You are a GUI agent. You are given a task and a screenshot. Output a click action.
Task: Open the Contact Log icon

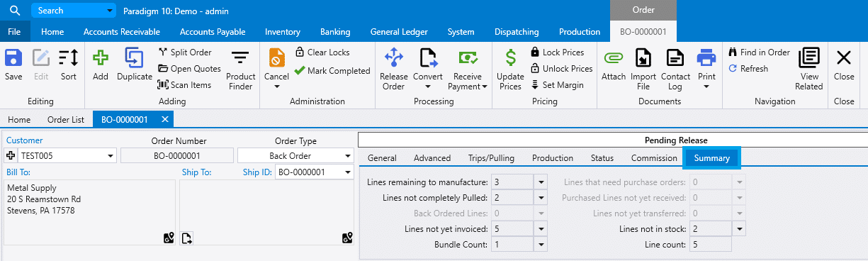tap(676, 58)
